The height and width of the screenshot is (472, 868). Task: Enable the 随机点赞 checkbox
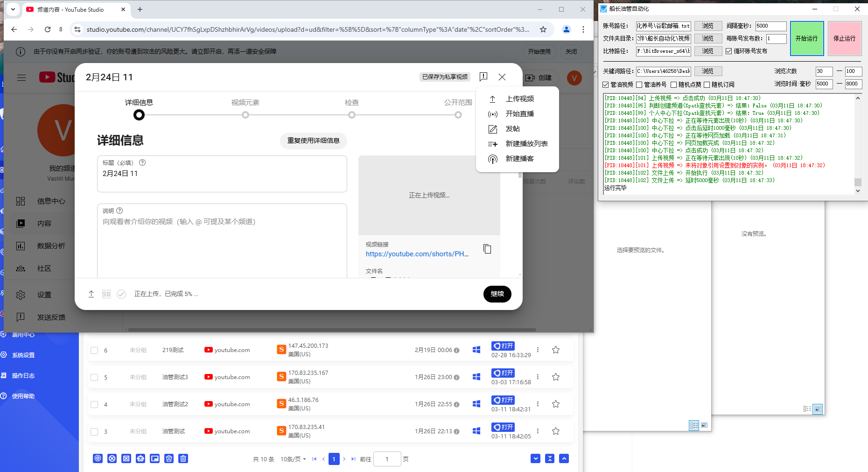[x=674, y=85]
